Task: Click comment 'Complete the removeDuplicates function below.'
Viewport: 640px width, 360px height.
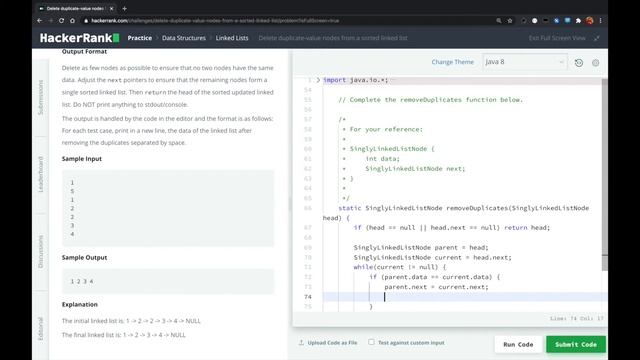Action: click(x=431, y=100)
